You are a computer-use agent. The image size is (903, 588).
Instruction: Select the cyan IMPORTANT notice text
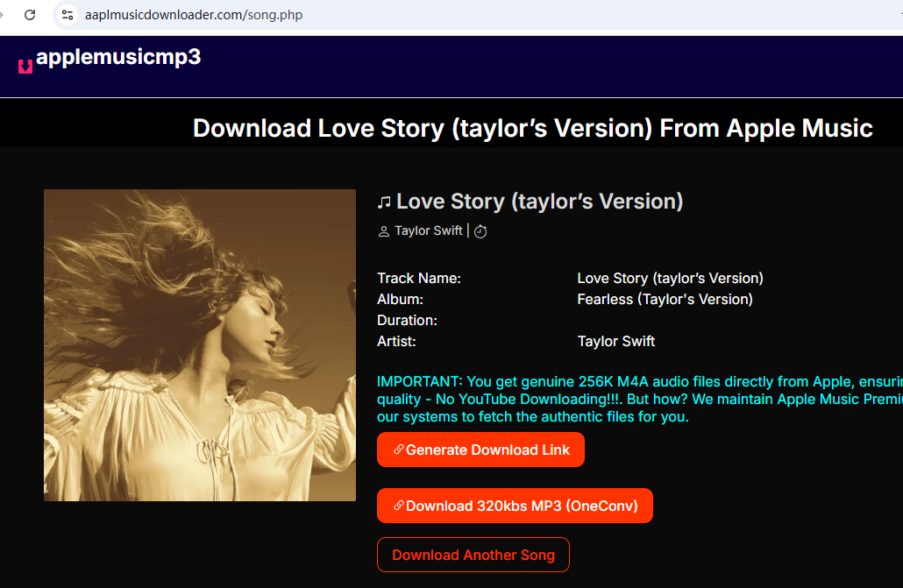[x=640, y=399]
